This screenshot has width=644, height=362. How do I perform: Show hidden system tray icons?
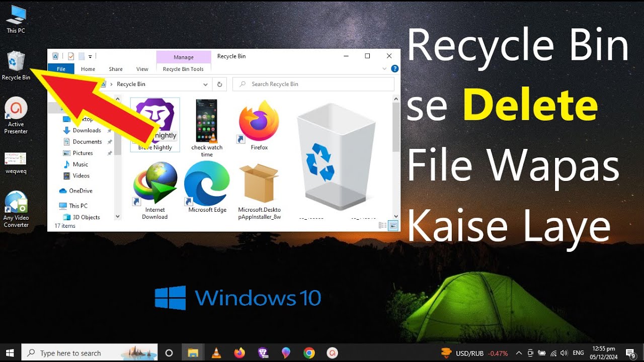[x=519, y=353]
